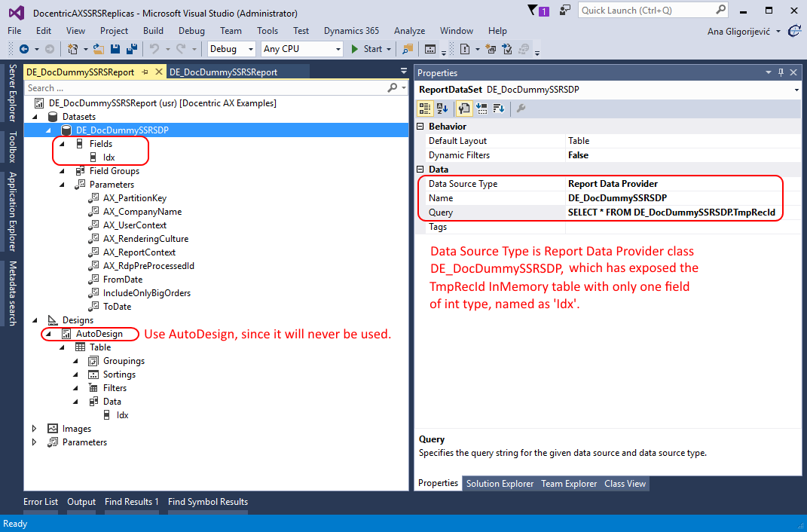Viewport: 807px width, 532px height.
Task: Click the Dynamics build models toolbar icon
Action: tap(491, 49)
